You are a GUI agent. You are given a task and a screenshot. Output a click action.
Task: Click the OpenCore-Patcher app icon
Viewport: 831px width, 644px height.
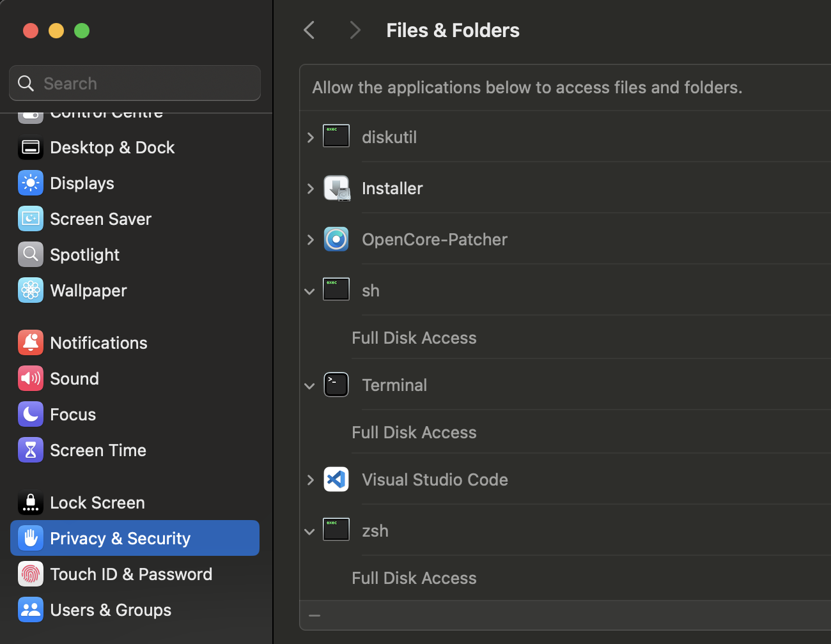(x=336, y=240)
